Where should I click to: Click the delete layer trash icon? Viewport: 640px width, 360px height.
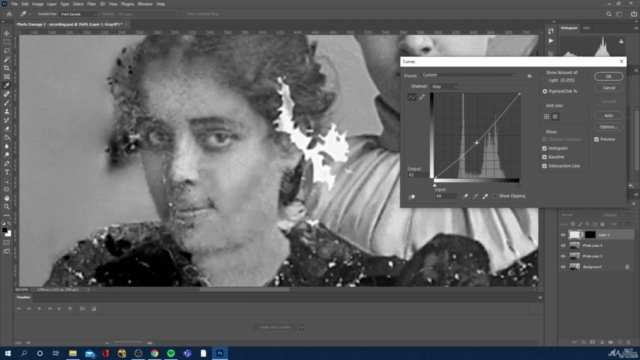(x=629, y=342)
